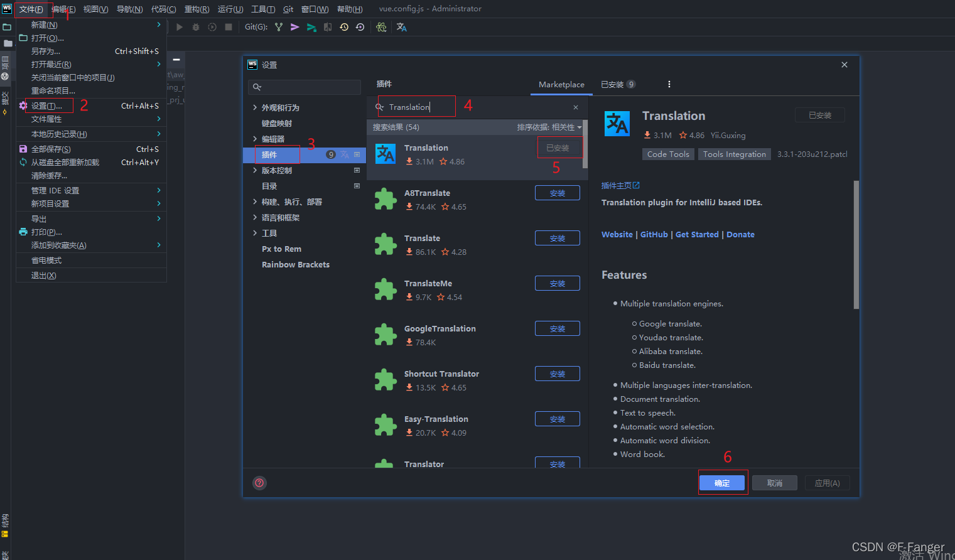The width and height of the screenshot is (955, 560).
Task: Expand the 构建、执行、部署 tree node
Action: click(255, 202)
